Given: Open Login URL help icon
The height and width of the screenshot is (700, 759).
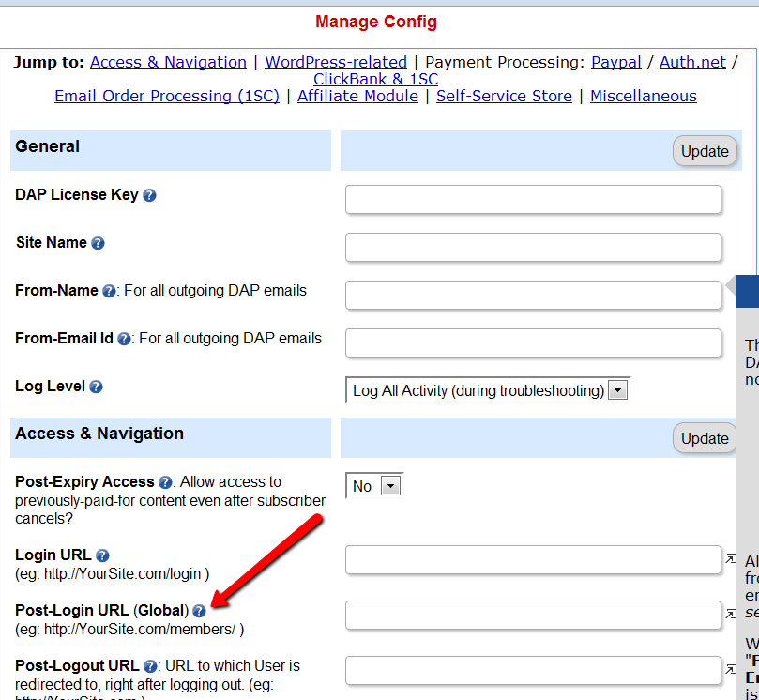Looking at the screenshot, I should point(102,555).
